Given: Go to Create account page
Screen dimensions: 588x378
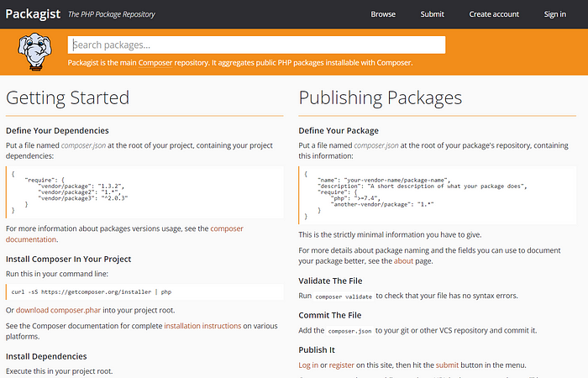Looking at the screenshot, I should (x=494, y=14).
